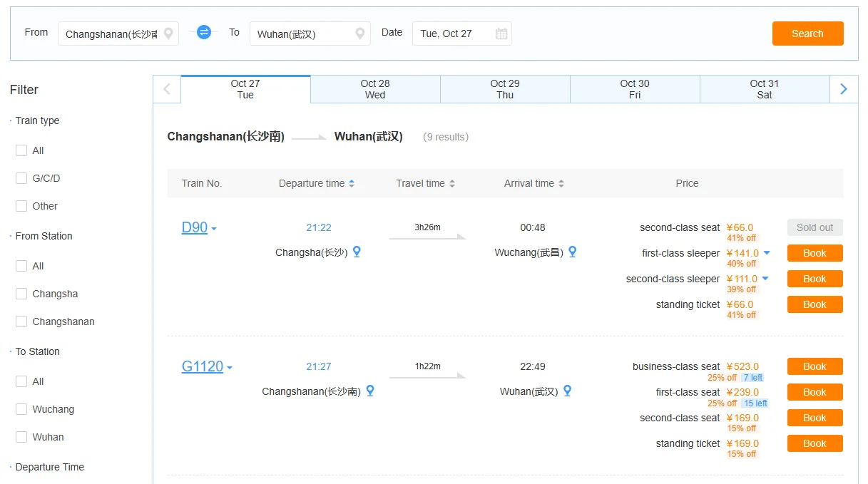Click the location pin in To field
868x484 pixels.
[360, 34]
